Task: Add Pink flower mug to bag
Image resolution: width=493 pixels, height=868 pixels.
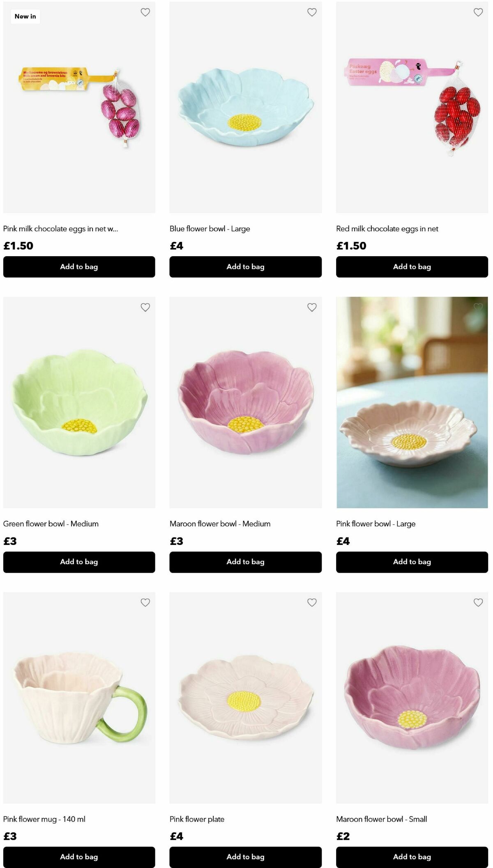Action: [79, 857]
